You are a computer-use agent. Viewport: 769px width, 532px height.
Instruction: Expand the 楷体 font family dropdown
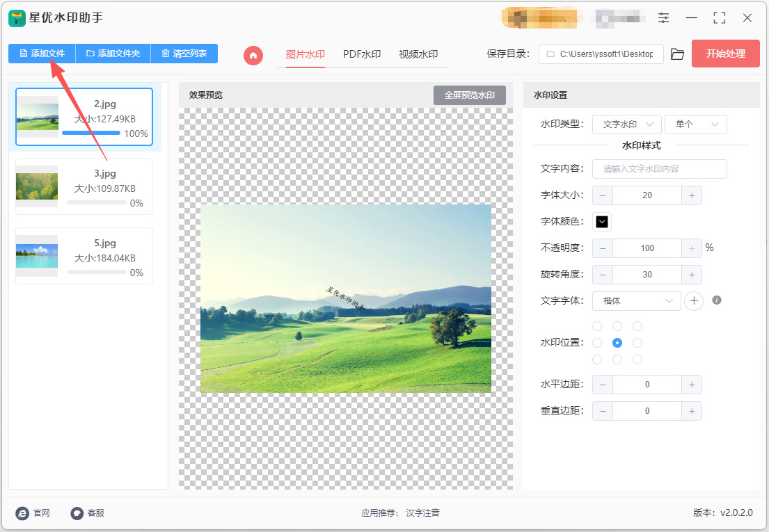click(636, 300)
